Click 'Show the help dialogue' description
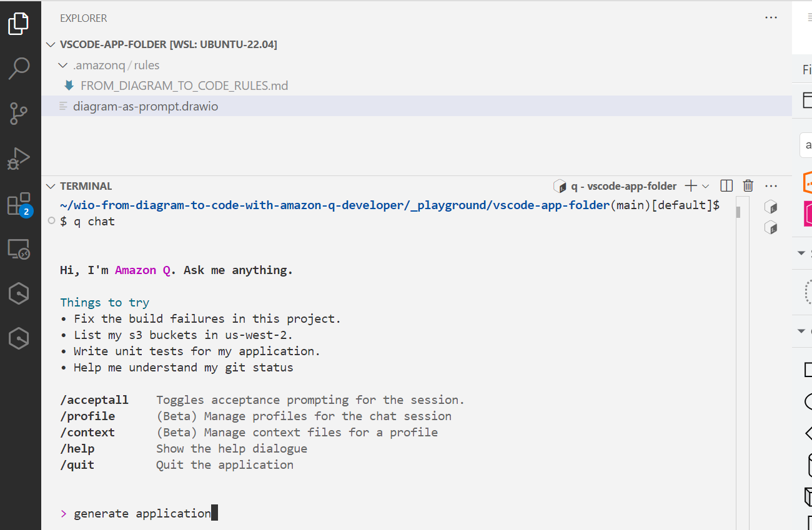 click(x=232, y=448)
